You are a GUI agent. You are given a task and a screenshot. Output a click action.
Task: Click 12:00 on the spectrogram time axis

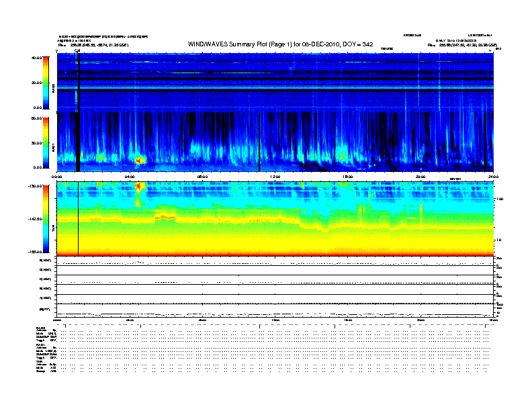tap(275, 177)
